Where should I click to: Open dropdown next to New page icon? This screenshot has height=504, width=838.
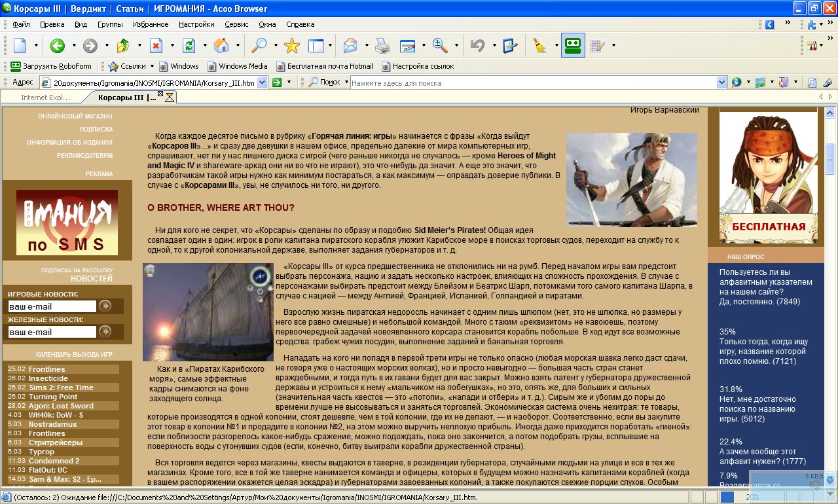click(x=36, y=46)
